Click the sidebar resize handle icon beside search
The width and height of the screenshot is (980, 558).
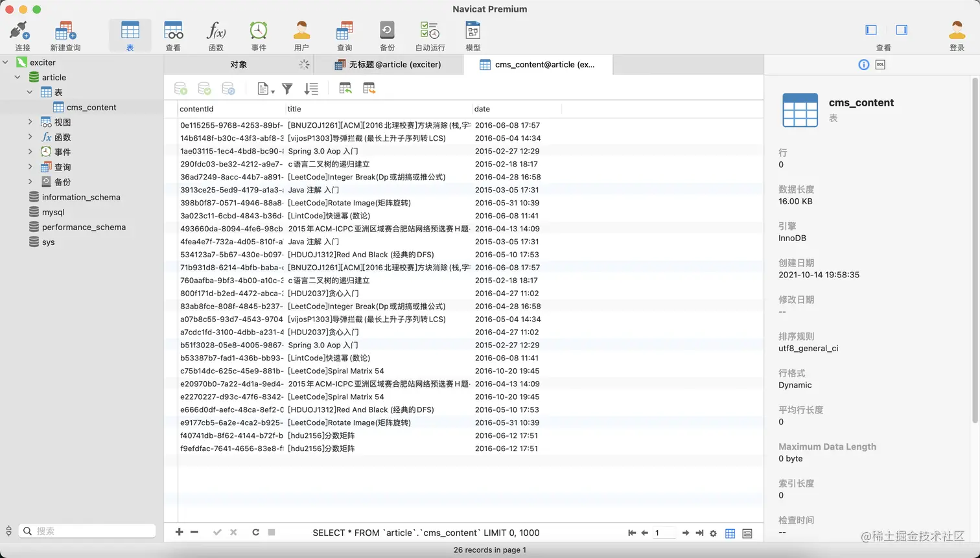pos(8,531)
